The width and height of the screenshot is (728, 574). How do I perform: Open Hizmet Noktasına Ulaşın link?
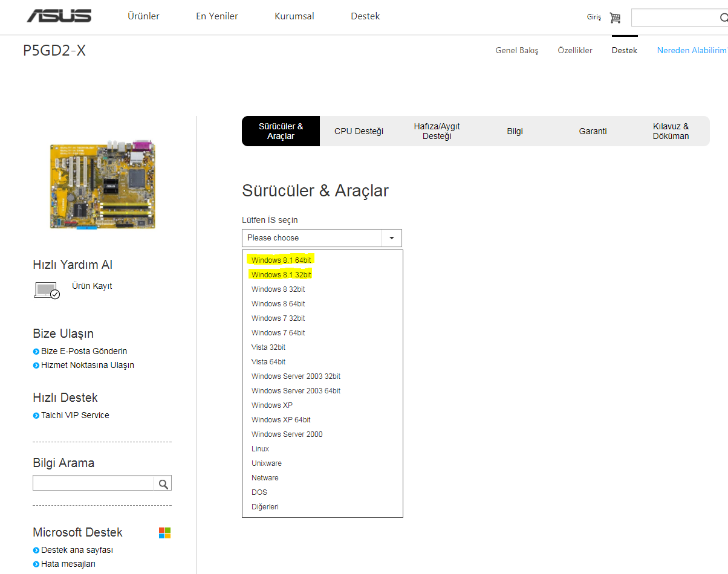[88, 365]
